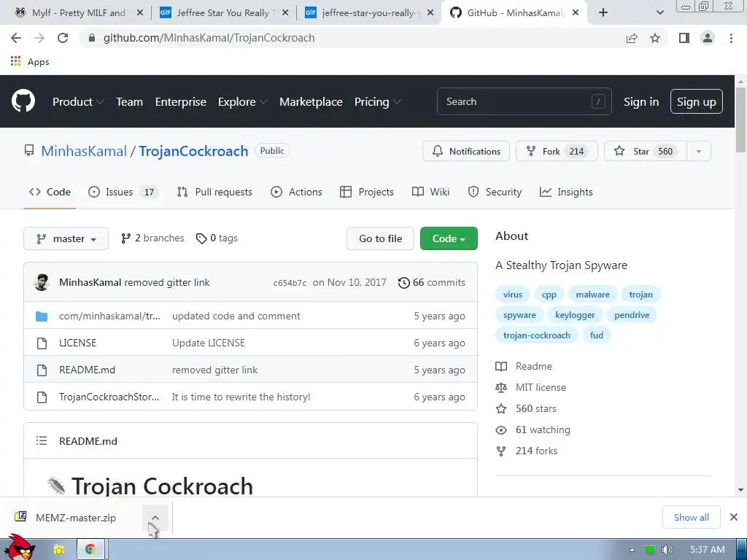Click the share page icon in address bar
747x560 pixels.
pos(632,38)
